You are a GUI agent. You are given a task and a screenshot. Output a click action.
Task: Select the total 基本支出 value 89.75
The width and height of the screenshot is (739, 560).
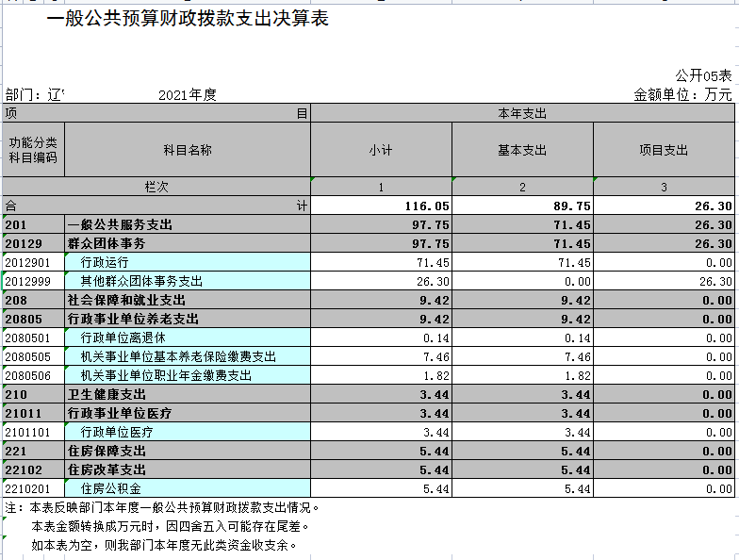[x=522, y=206]
